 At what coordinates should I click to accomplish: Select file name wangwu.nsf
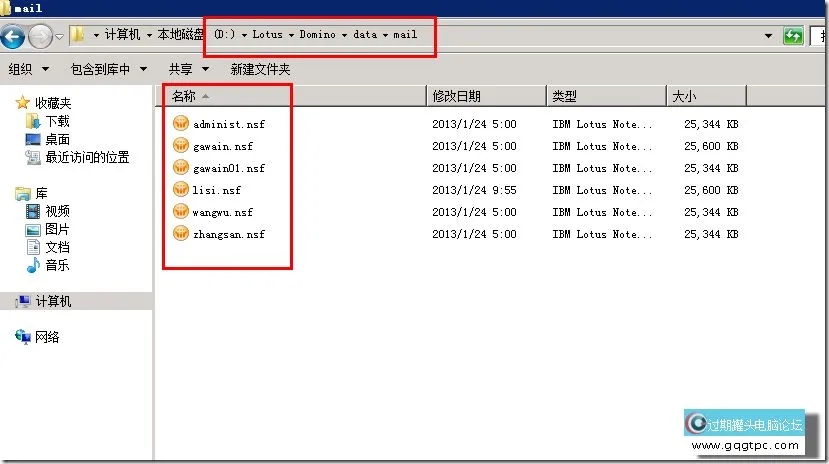223,212
